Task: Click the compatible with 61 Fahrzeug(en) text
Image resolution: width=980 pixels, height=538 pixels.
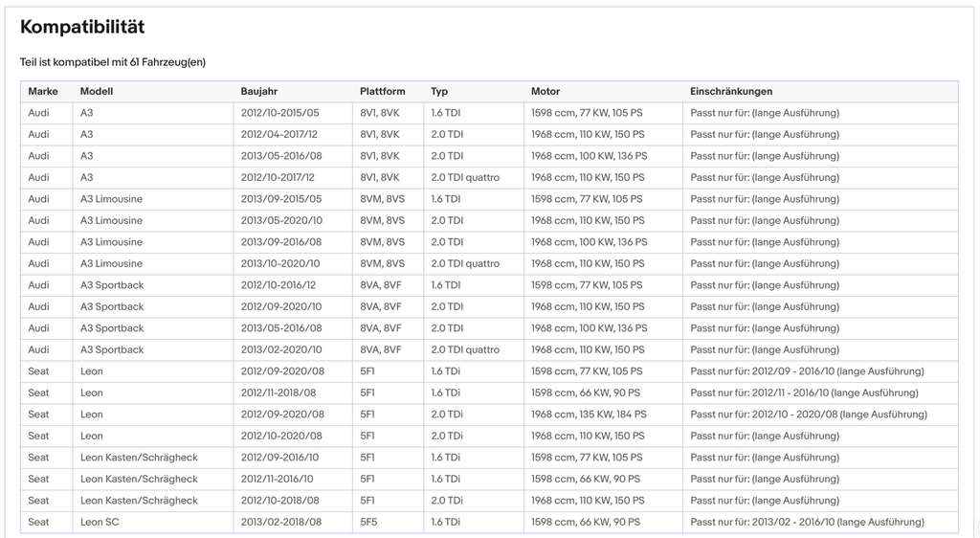Action: pyautogui.click(x=113, y=62)
